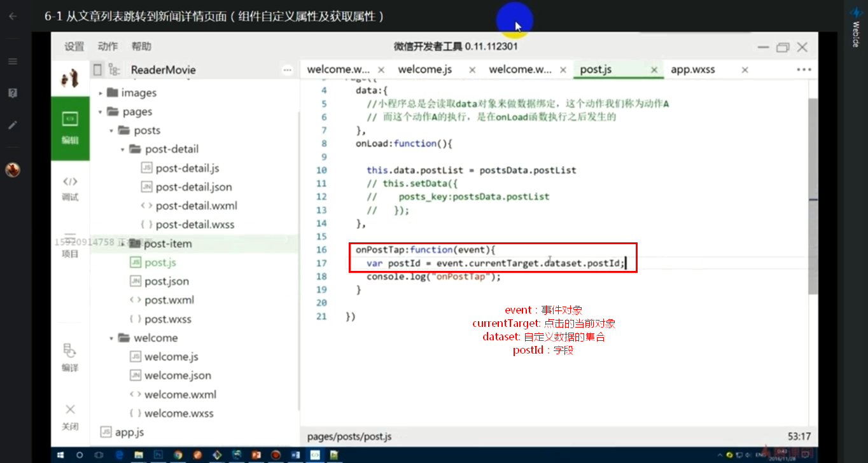Open post-detail.wxml in the file tree

(x=196, y=205)
